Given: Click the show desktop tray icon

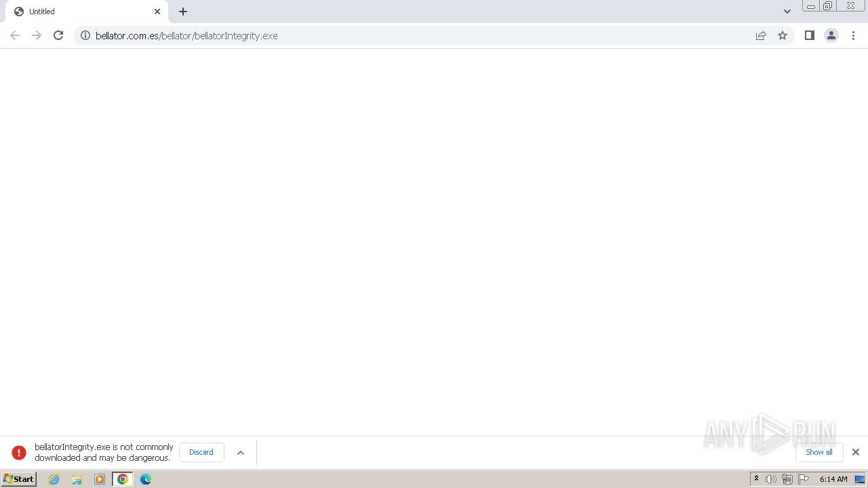Looking at the screenshot, I should click(x=860, y=479).
